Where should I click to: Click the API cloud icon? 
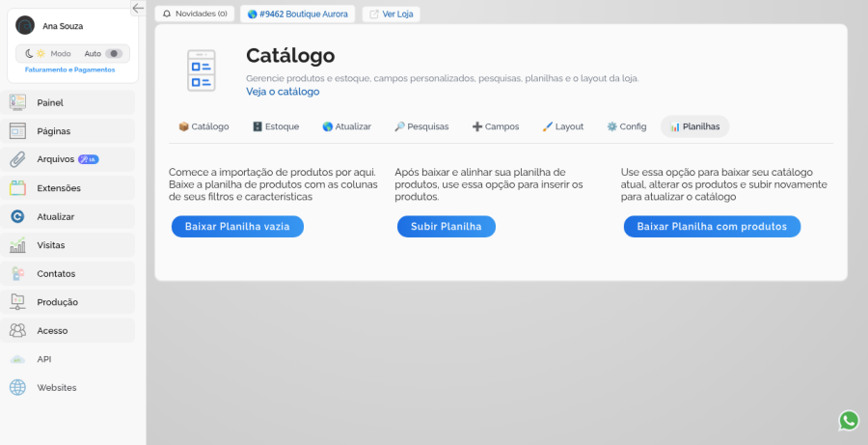pos(17,359)
